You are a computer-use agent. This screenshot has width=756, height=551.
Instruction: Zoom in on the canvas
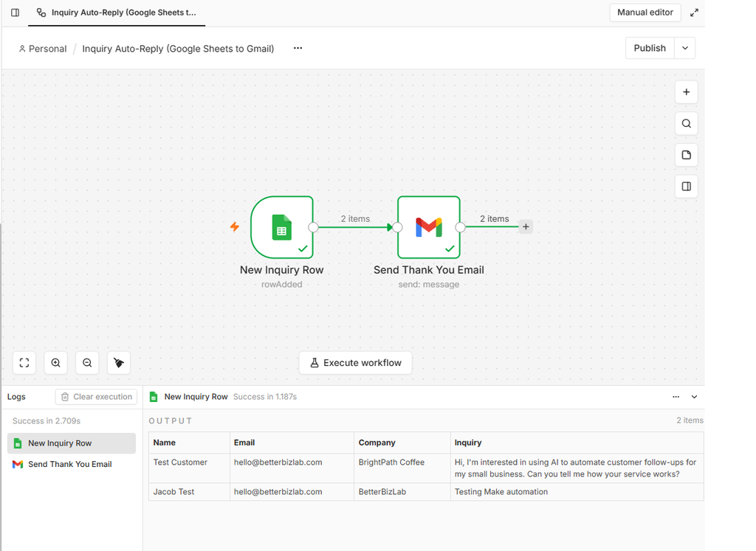[x=55, y=363]
